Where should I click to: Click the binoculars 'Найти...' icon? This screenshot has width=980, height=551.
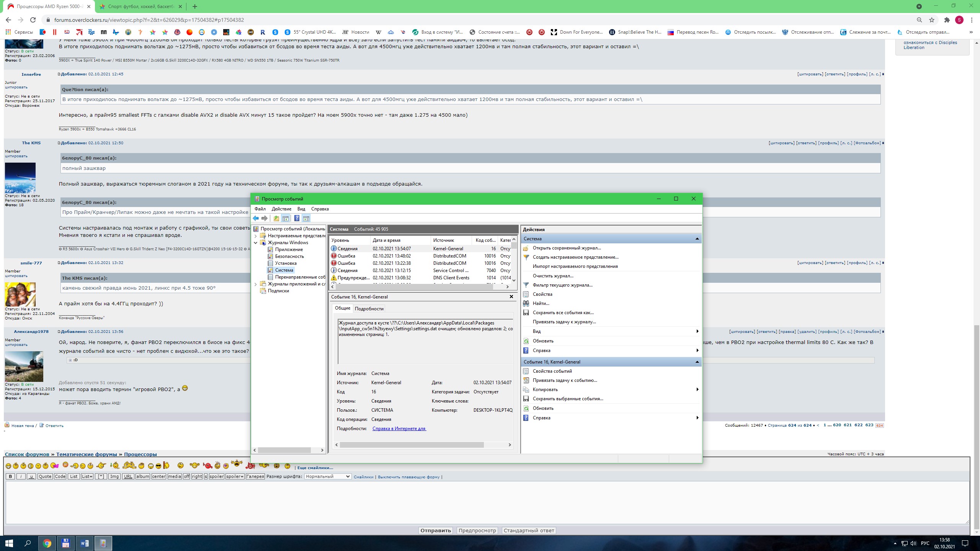526,303
